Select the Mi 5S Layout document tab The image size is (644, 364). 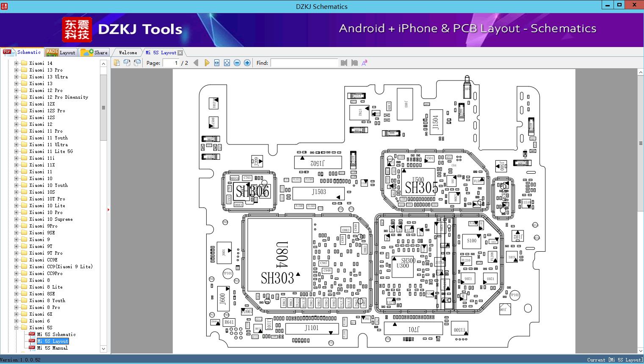[161, 53]
